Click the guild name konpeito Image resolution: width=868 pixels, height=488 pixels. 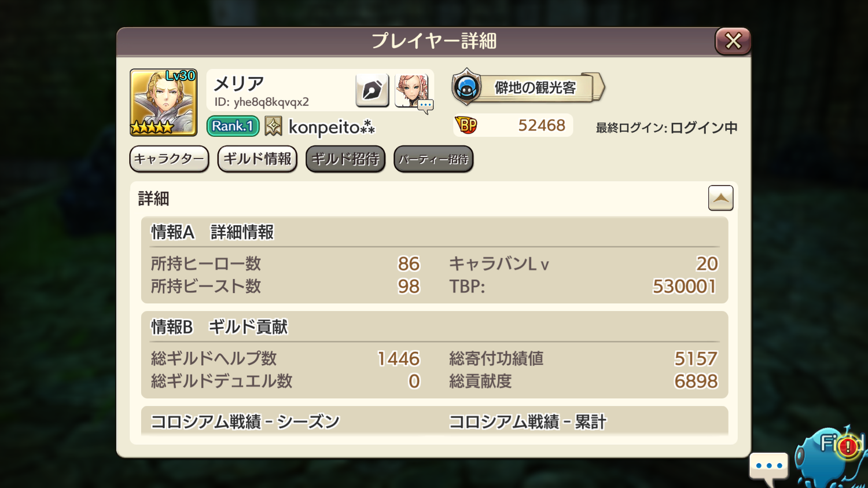pyautogui.click(x=331, y=127)
